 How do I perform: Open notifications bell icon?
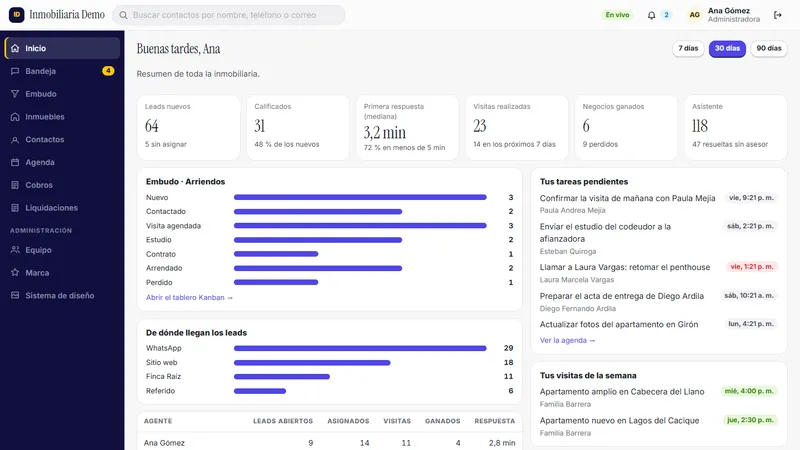click(x=652, y=15)
